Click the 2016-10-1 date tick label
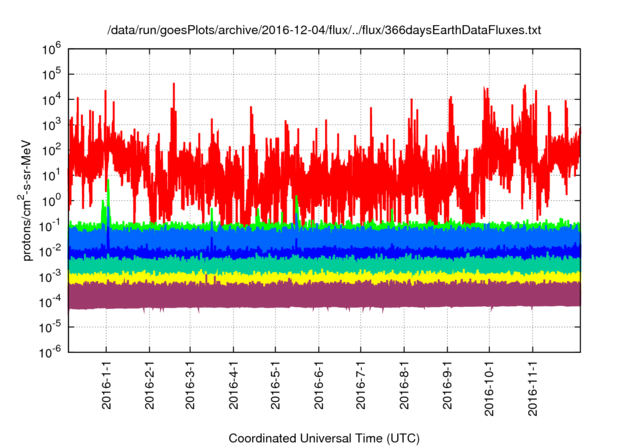This screenshot has height=448, width=640. [x=489, y=388]
